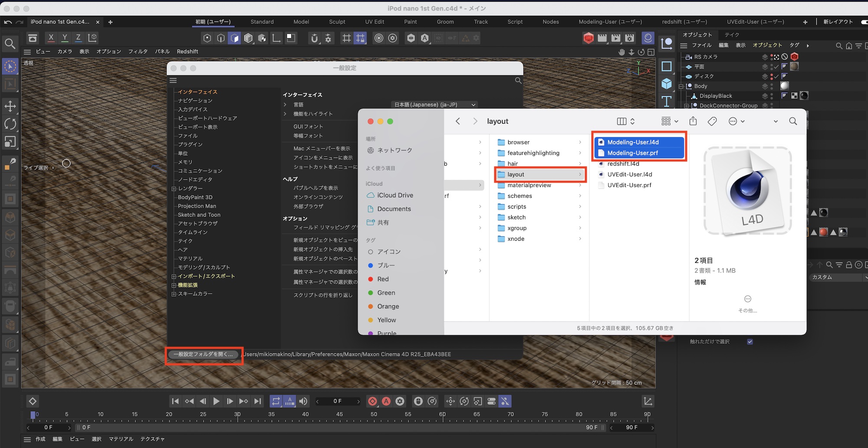Click the play forward button
The height and width of the screenshot is (448, 868).
[x=216, y=401]
